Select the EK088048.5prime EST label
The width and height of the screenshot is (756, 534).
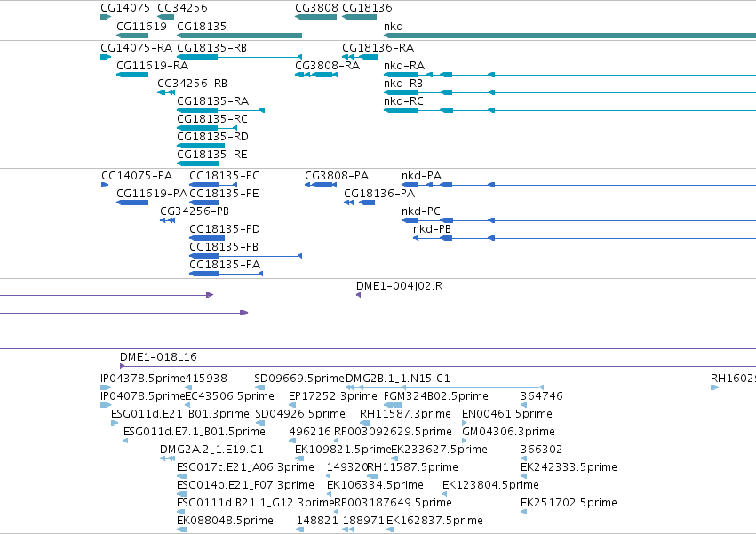225,522
